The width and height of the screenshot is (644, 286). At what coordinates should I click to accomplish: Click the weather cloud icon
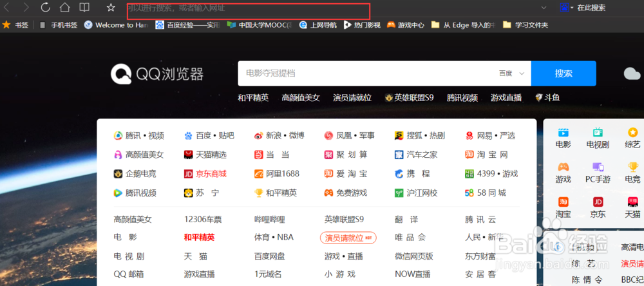632,73
